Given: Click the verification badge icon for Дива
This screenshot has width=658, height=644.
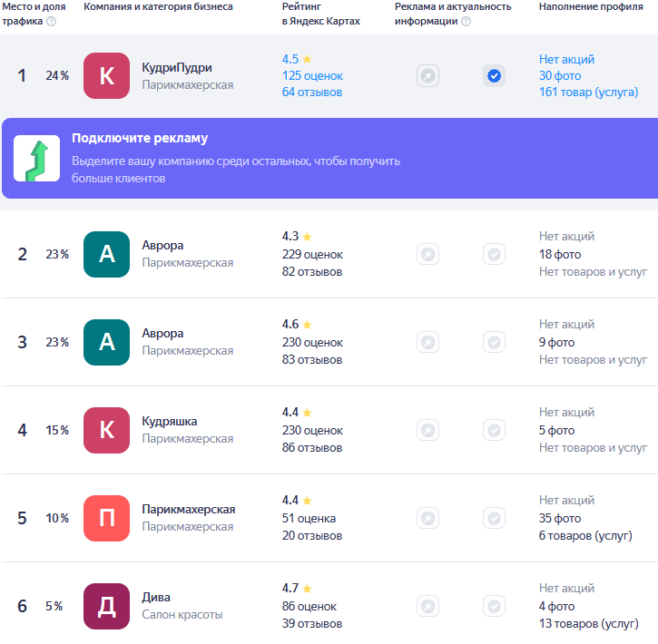Looking at the screenshot, I should tap(494, 606).
